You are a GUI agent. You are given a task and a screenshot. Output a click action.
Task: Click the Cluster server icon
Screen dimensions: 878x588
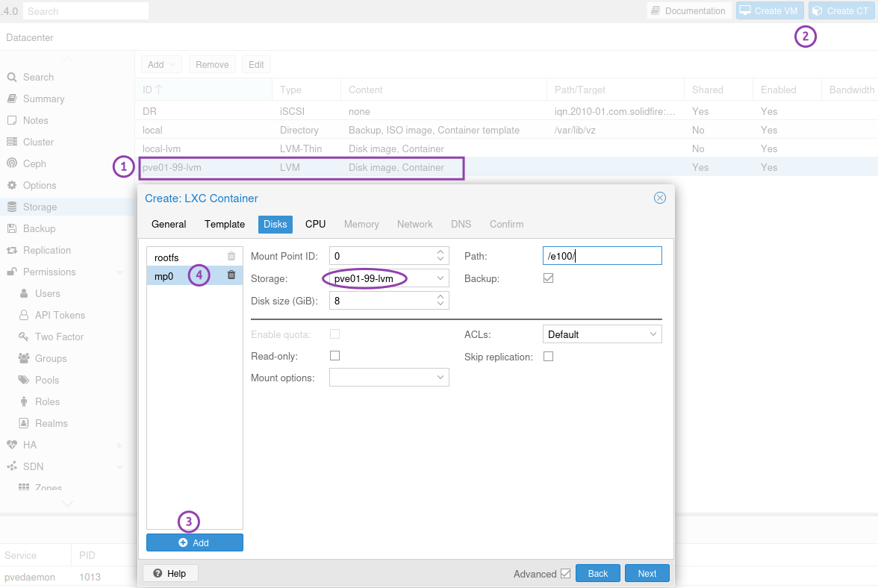(12, 142)
